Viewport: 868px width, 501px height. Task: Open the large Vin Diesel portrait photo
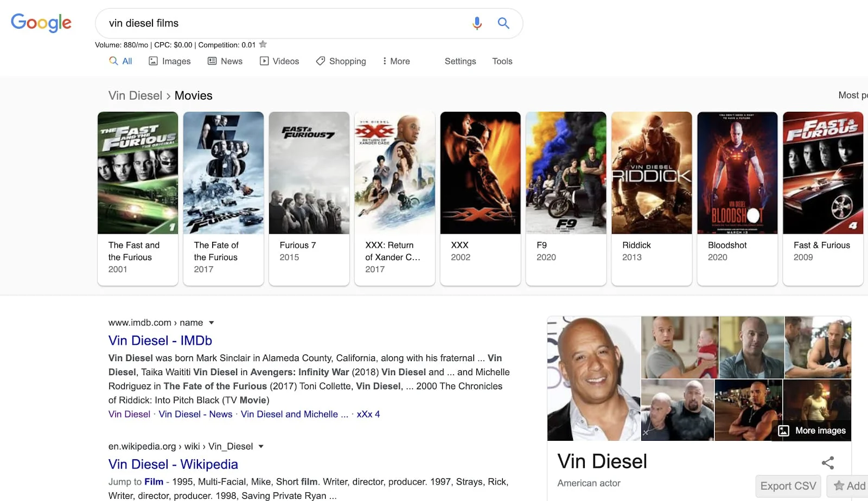click(x=593, y=378)
